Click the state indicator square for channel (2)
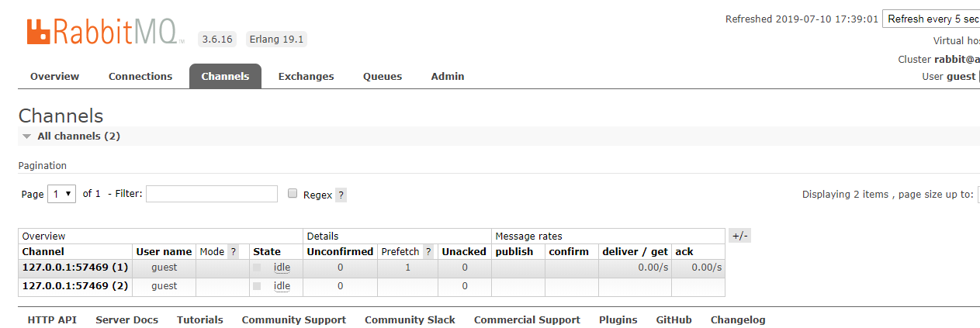Image resolution: width=980 pixels, height=328 pixels. coord(257,286)
